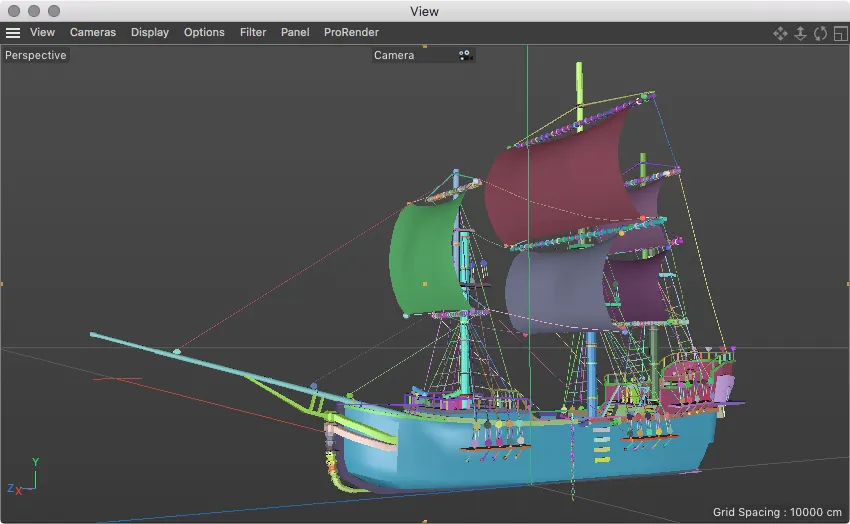Click the Perspective view label
This screenshot has width=850, height=524.
click(36, 55)
